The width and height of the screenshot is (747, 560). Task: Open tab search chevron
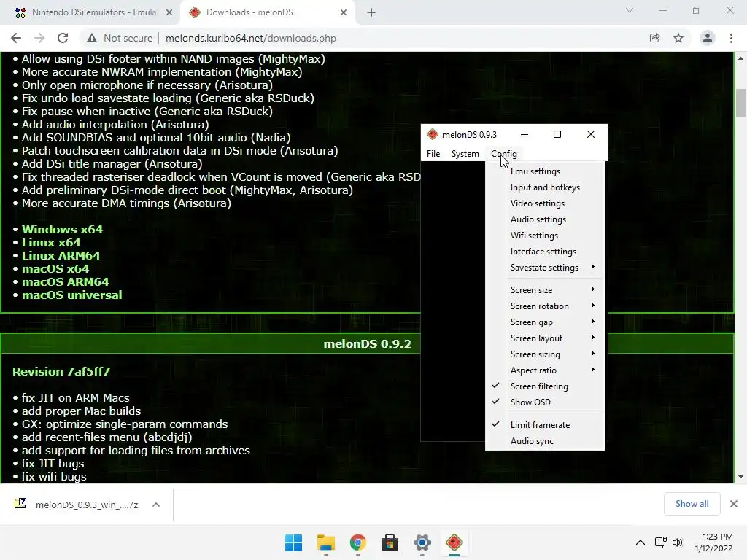coord(630,10)
